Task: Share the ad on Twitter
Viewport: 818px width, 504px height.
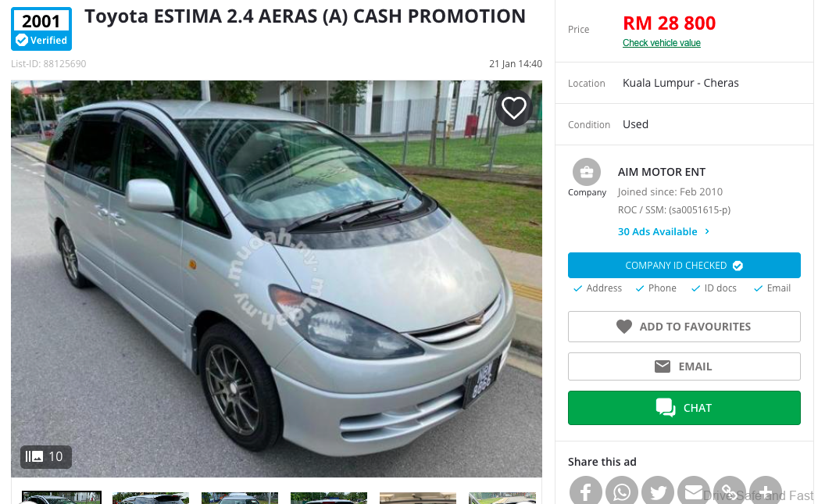Action: [x=658, y=491]
